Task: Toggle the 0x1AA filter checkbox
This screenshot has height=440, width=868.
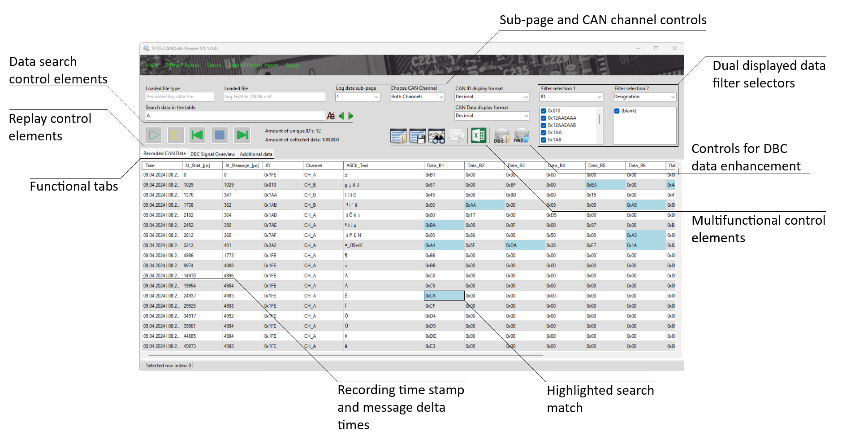Action: coord(544,132)
